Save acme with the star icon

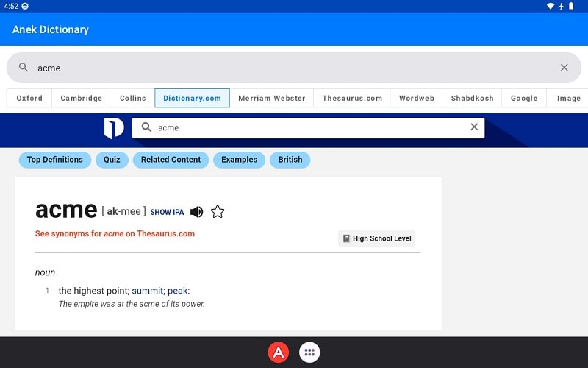pos(218,212)
